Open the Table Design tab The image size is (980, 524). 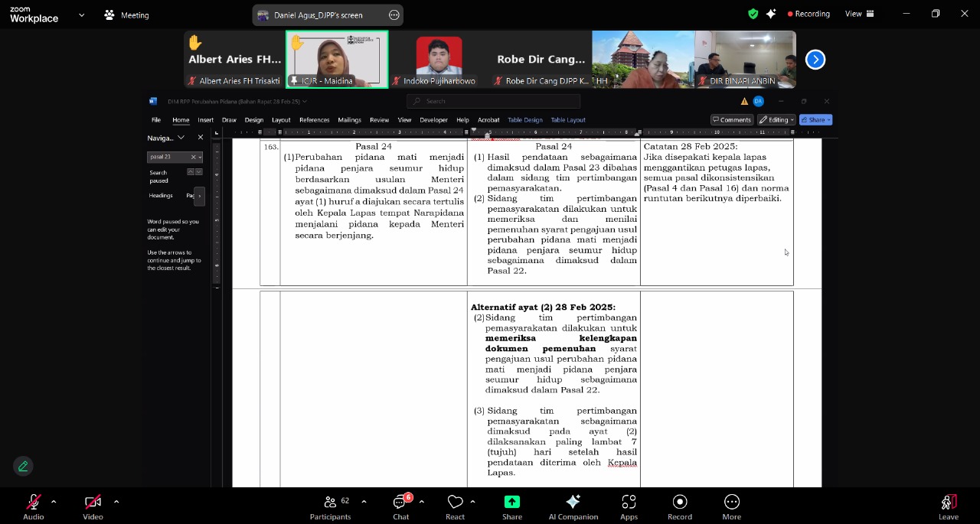524,120
